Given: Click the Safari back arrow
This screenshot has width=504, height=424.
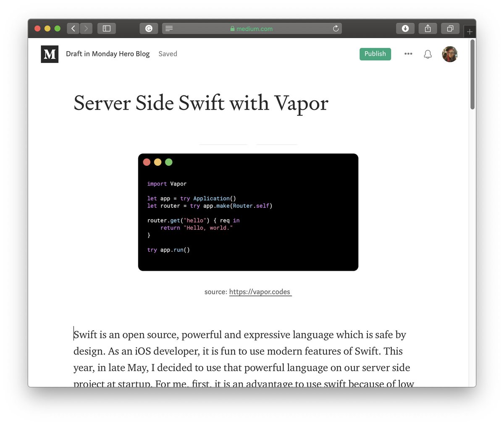Looking at the screenshot, I should tap(73, 29).
